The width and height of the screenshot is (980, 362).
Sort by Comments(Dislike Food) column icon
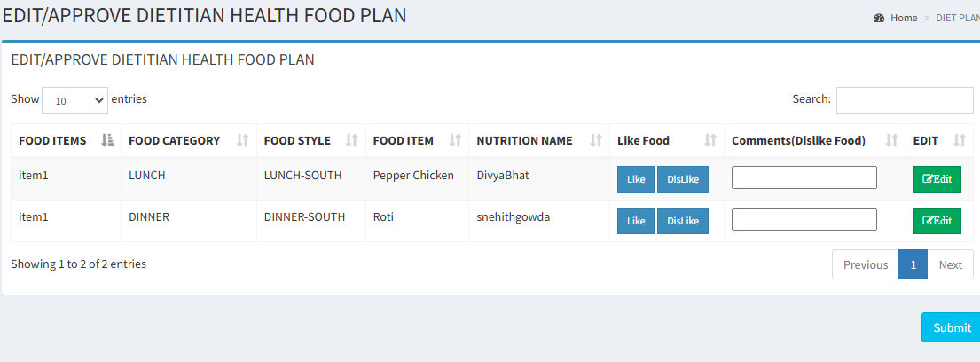[x=892, y=141]
